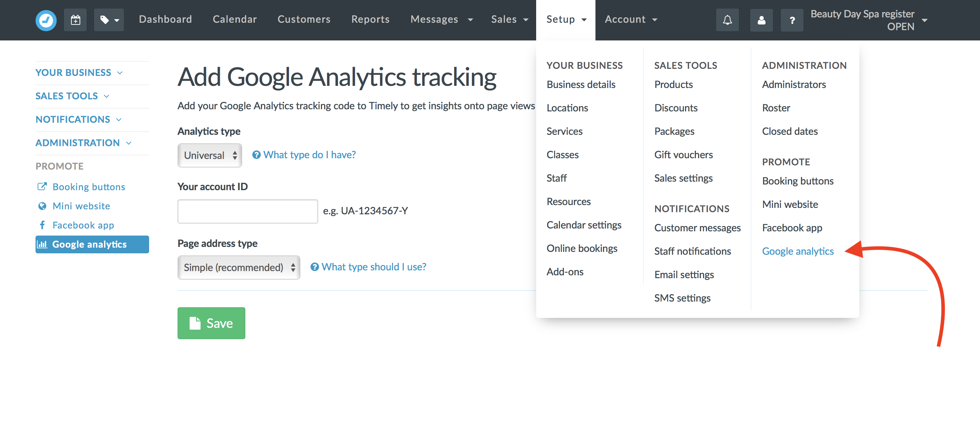
Task: Click the Booking buttons external-link icon
Action: pyautogui.click(x=42, y=187)
